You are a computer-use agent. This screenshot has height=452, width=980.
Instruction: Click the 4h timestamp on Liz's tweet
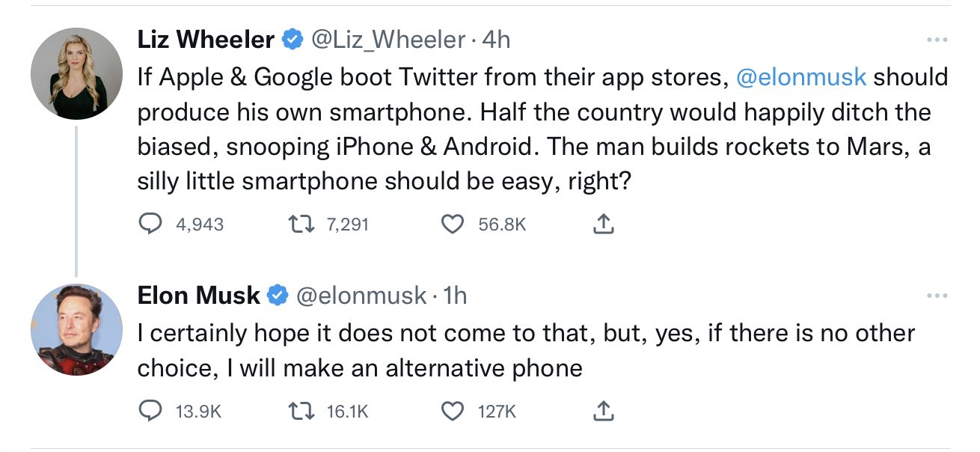click(x=497, y=40)
